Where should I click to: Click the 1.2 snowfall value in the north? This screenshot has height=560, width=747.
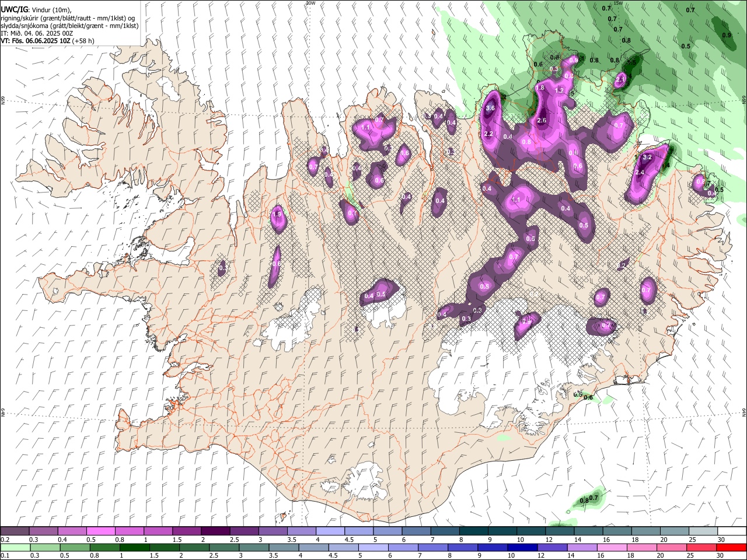pyautogui.click(x=559, y=91)
